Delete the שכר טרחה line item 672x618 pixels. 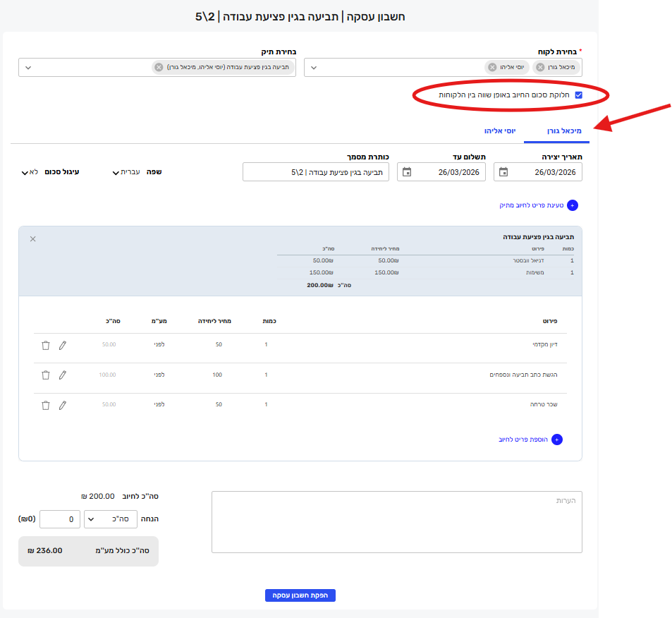tap(46, 405)
